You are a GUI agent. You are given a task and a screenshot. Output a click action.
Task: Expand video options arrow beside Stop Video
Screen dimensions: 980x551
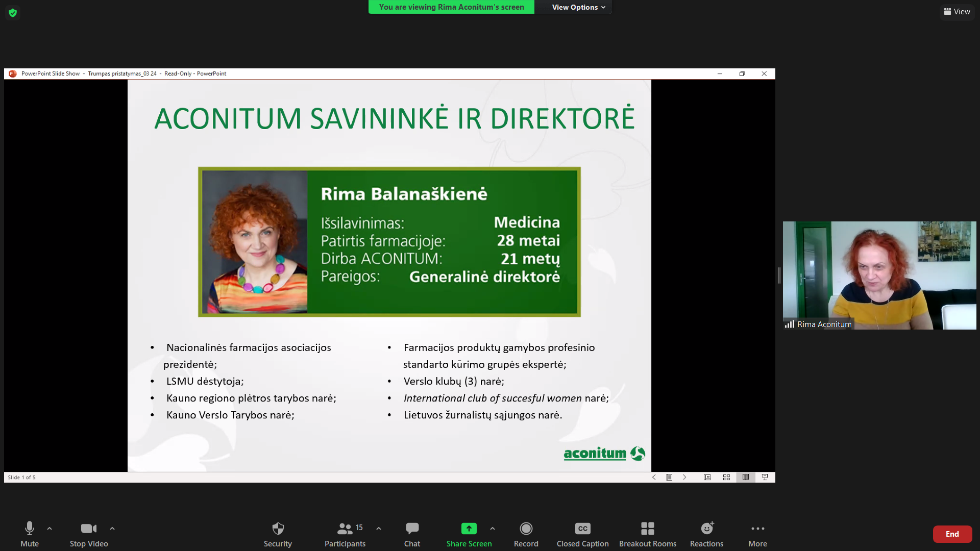click(x=112, y=529)
